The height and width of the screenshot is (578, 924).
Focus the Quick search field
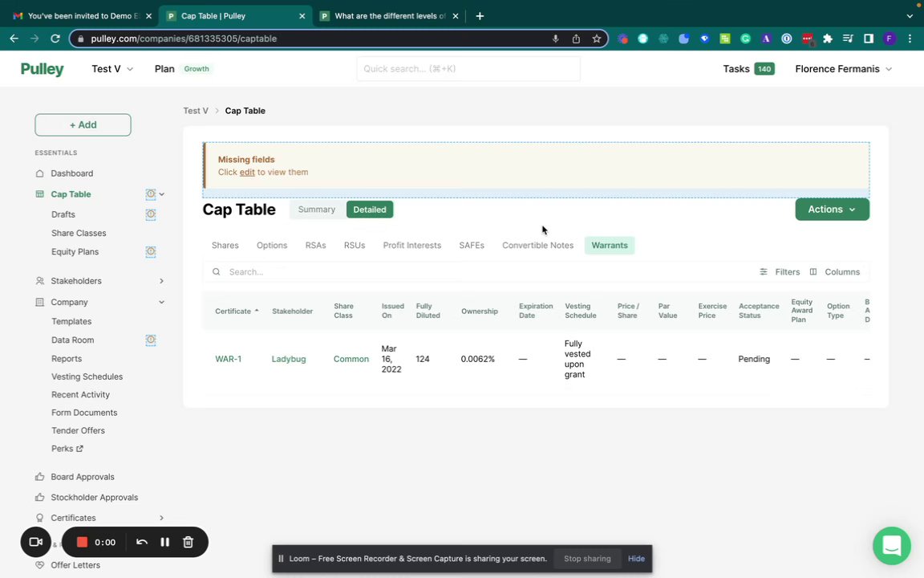pyautogui.click(x=468, y=69)
